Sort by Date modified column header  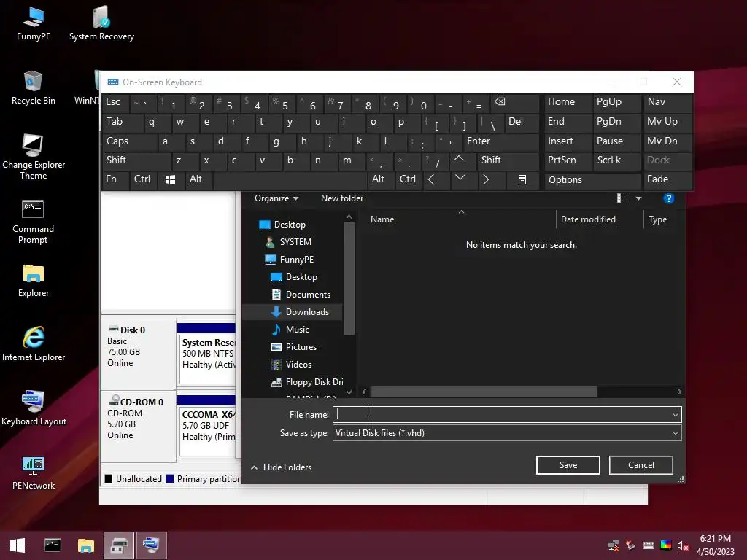coord(588,219)
